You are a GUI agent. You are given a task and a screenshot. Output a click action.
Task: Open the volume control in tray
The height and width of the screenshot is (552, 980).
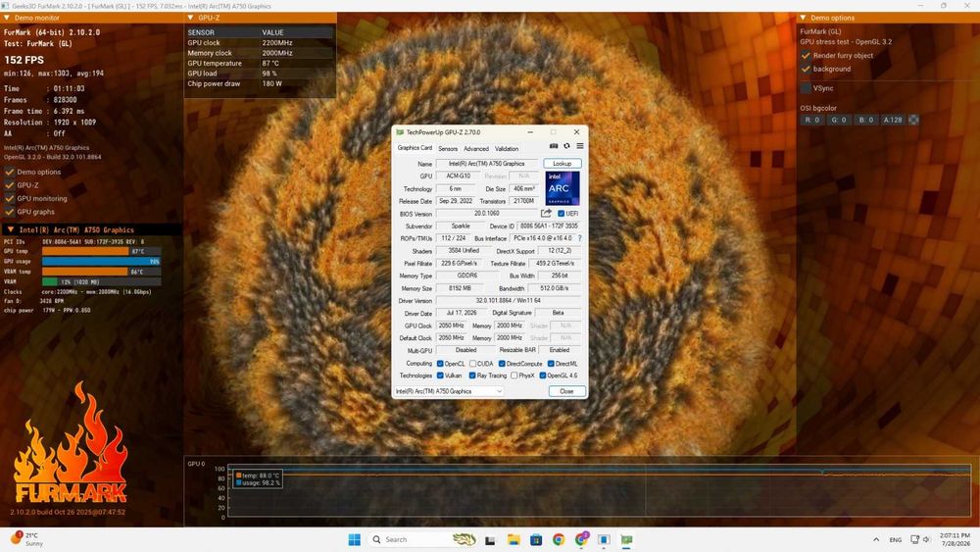click(926, 539)
